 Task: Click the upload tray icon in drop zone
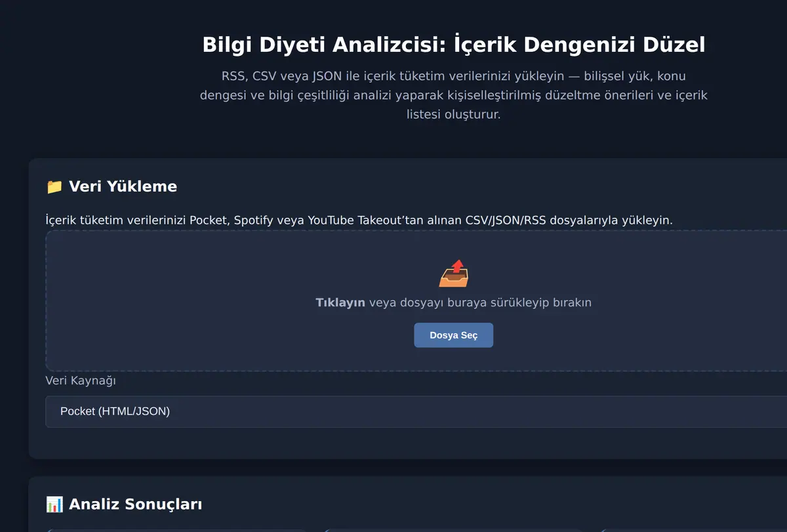453,274
